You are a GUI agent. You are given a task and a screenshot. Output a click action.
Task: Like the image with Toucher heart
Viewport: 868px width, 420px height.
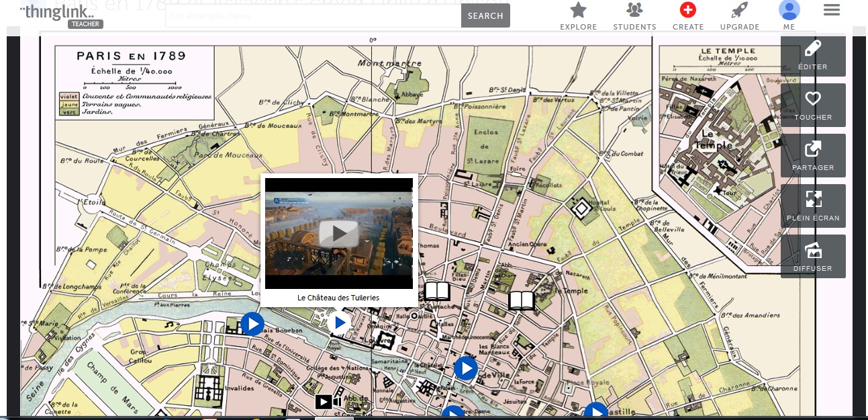813,106
